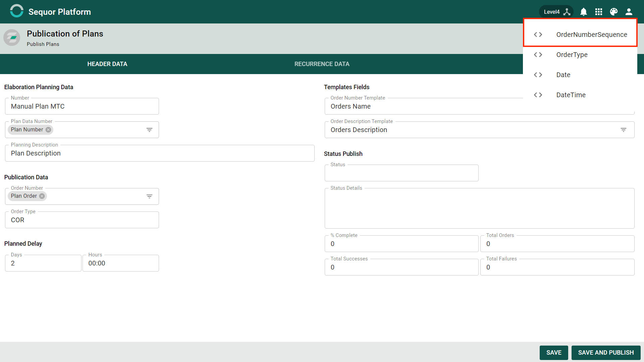Open the apps grid menu
This screenshot has height=362, width=644.
(599, 12)
